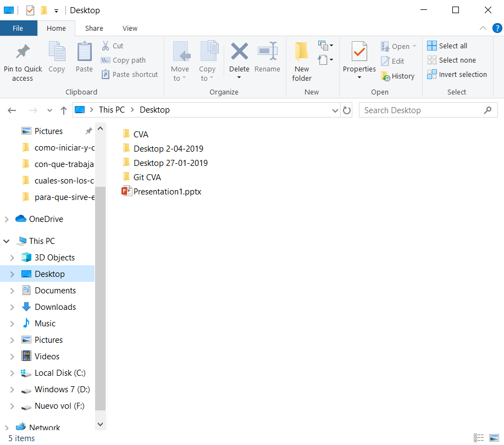
Task: Open the Easy access dropdown
Action: (x=325, y=60)
